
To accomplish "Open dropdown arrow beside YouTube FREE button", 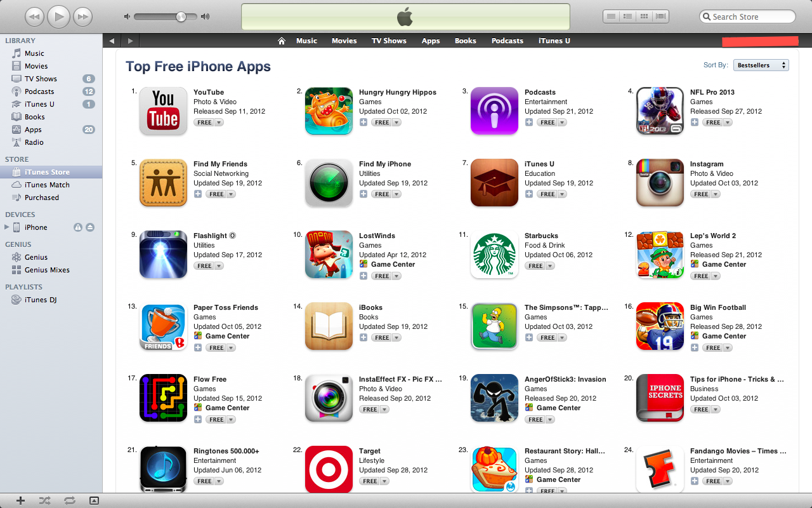I will click(219, 123).
